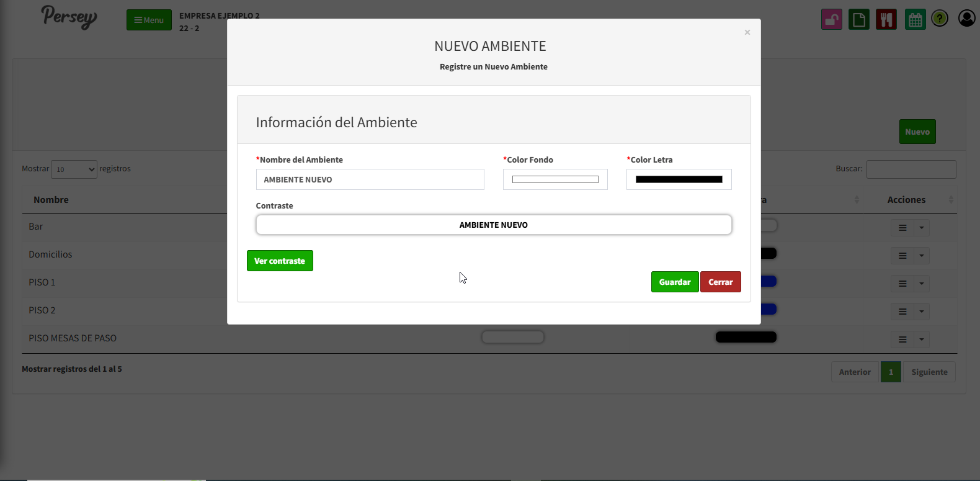Click the pink unlock padlock icon
980x481 pixels.
pos(831,20)
